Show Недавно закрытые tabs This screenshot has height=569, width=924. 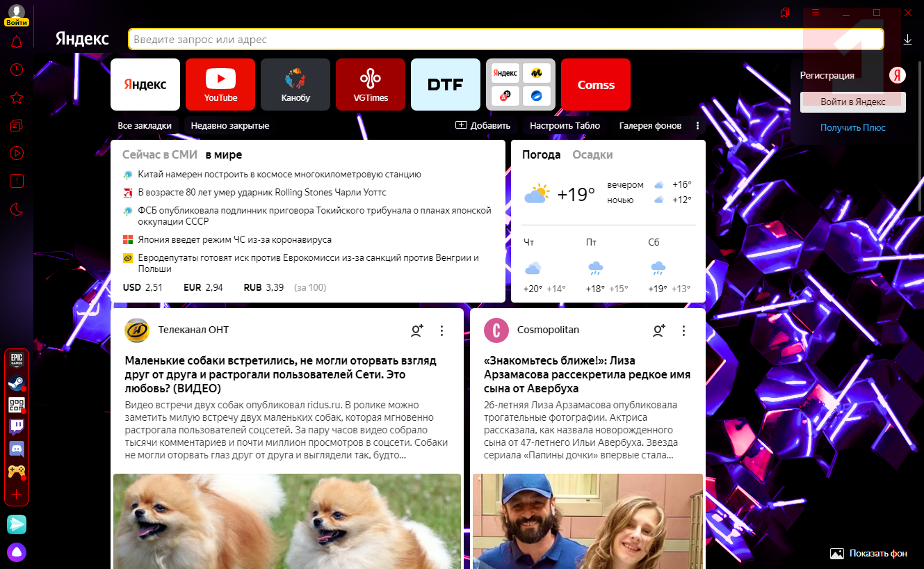point(230,126)
